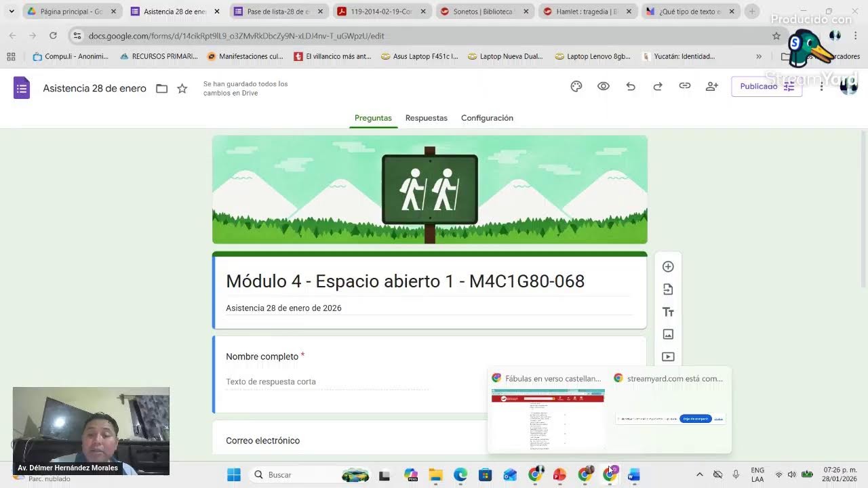
Task: Open the Laptop Nueva Dual bookmark
Action: click(x=505, y=56)
